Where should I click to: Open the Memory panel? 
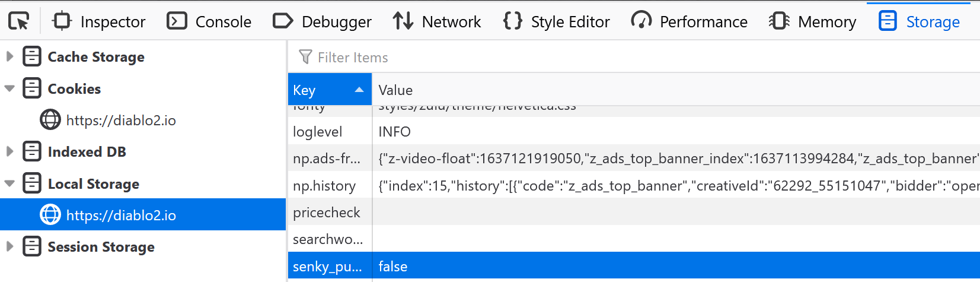click(x=812, y=22)
